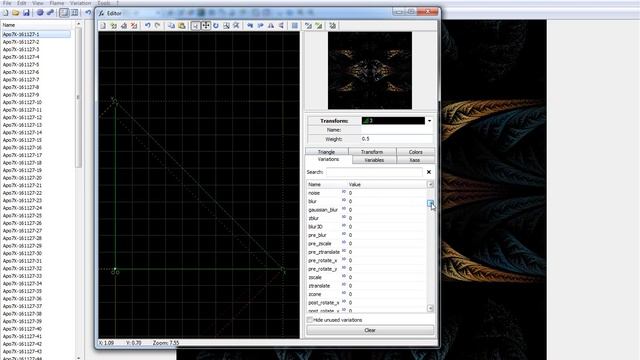Enable Move mode in Editor toolbar
640x360 pixels.
[206, 26]
